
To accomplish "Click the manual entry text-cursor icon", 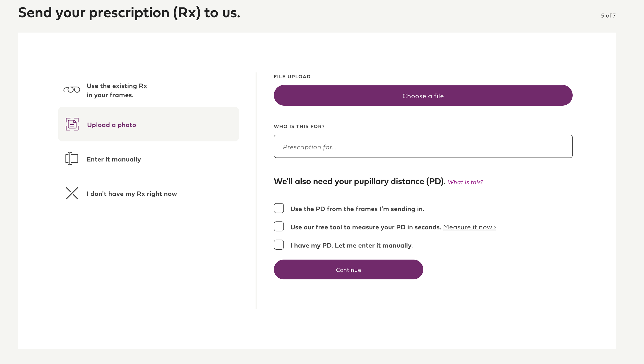I will point(72,158).
